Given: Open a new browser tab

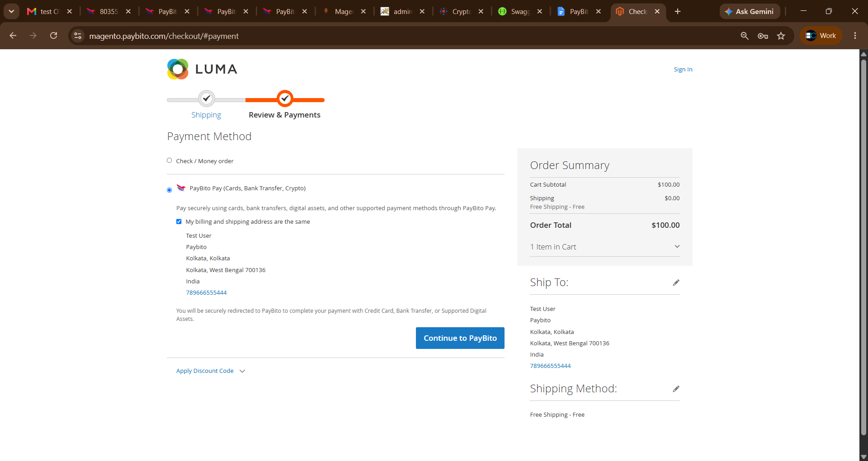Looking at the screenshot, I should point(678,11).
